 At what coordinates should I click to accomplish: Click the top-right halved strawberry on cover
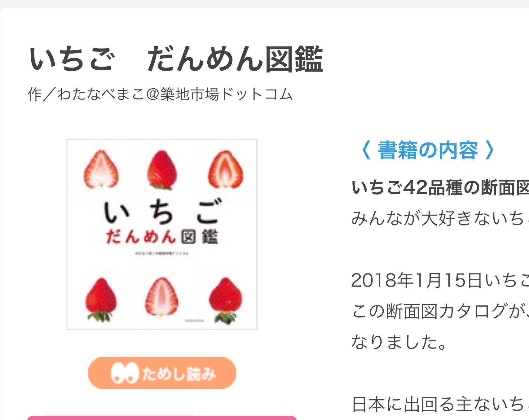[x=225, y=169]
